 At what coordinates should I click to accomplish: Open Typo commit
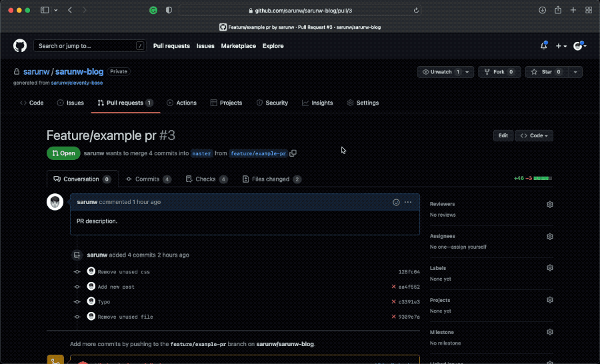click(x=104, y=301)
